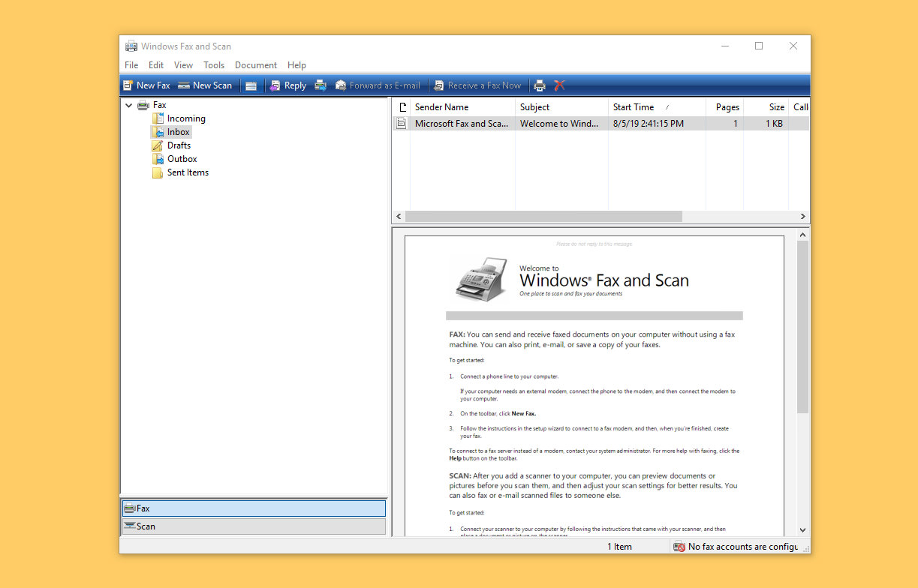
Task: Open the Outbox folder
Action: tap(174, 159)
